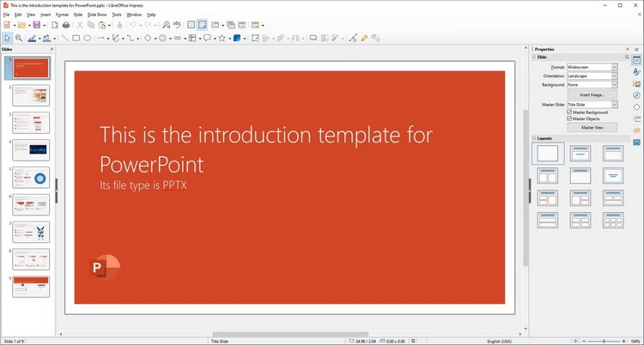Toggle Display Grid in the toolbar
Screen dimensions: 644x345
[191, 25]
